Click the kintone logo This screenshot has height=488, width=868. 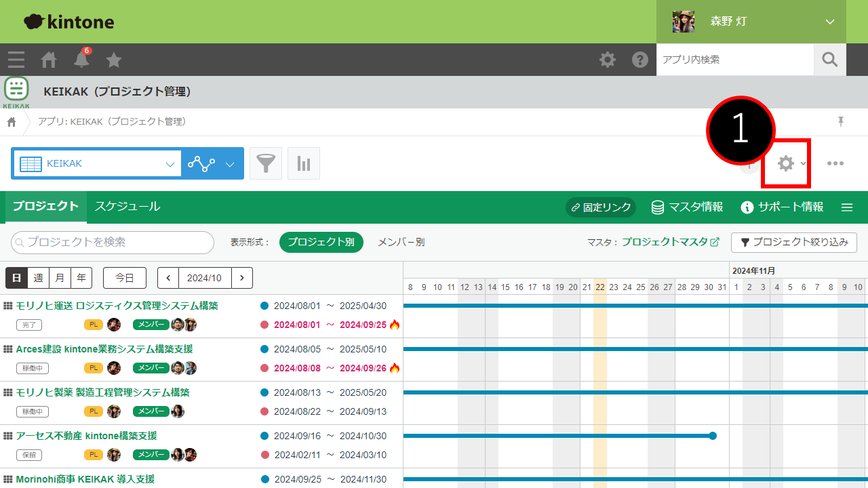click(x=68, y=22)
